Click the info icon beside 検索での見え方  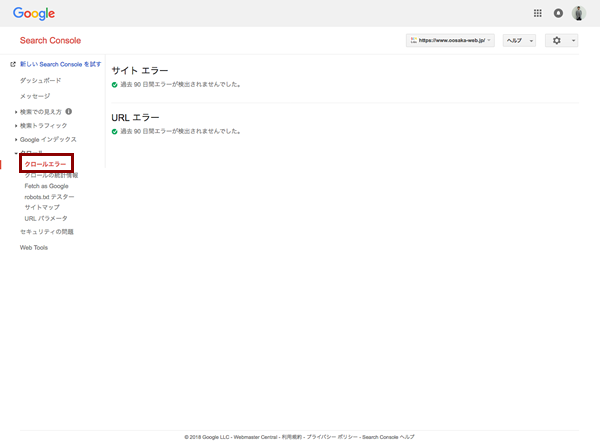(68, 111)
